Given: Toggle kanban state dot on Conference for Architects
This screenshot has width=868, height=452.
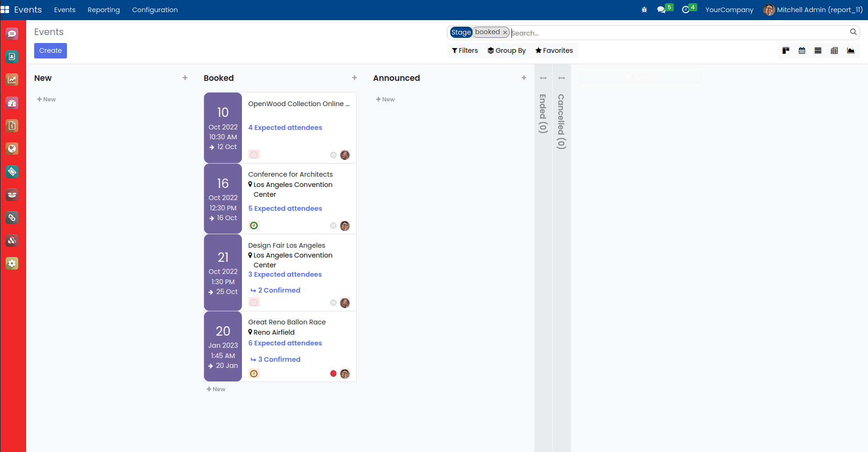Looking at the screenshot, I should [x=333, y=226].
